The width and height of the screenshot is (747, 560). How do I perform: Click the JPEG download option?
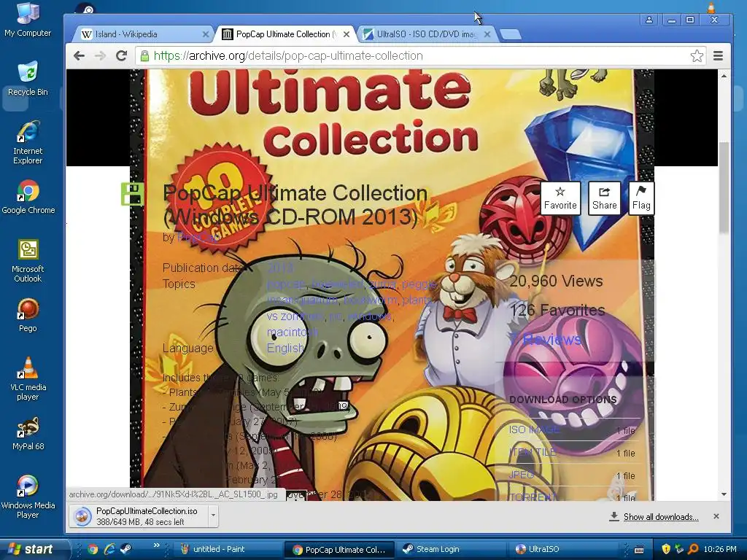(521, 474)
